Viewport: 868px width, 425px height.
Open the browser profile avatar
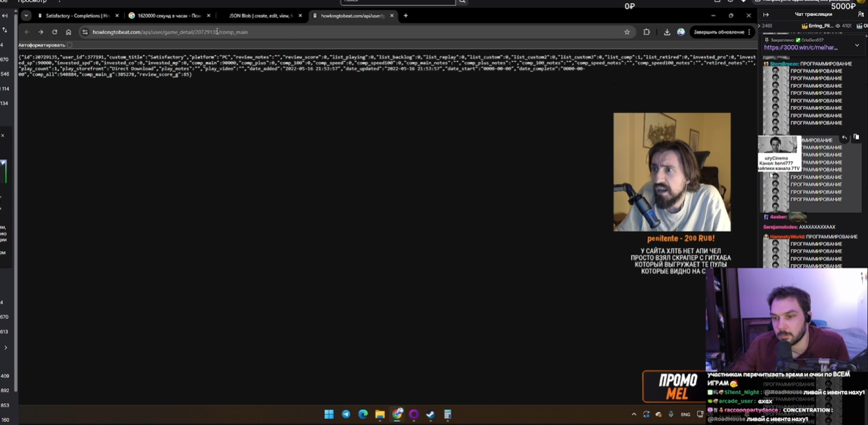pos(681,32)
